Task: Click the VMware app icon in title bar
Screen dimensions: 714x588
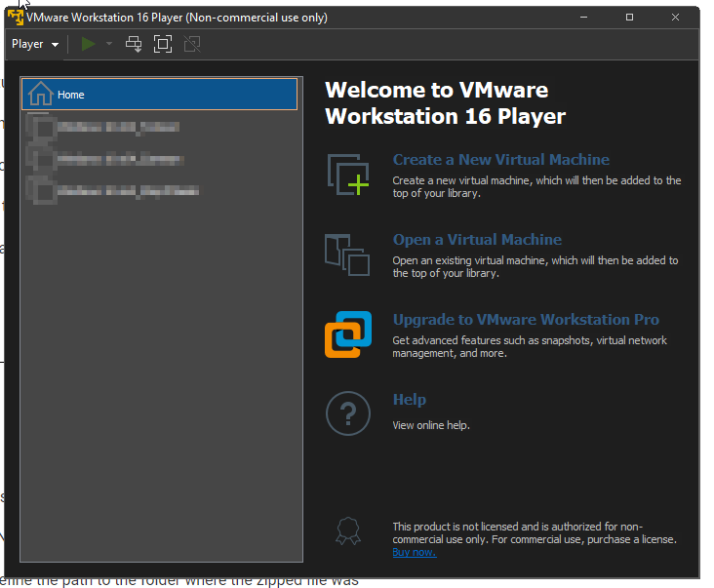Action: (16, 18)
